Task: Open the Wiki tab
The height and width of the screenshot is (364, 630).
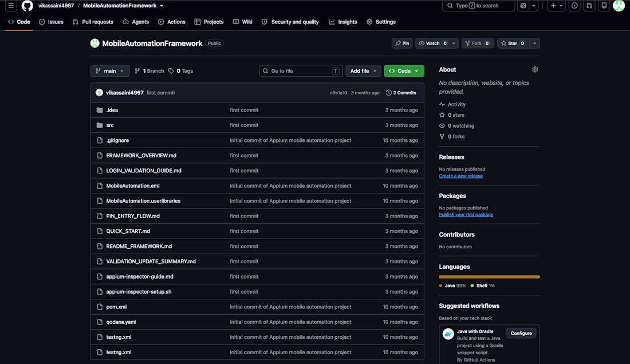Action: [x=243, y=22]
